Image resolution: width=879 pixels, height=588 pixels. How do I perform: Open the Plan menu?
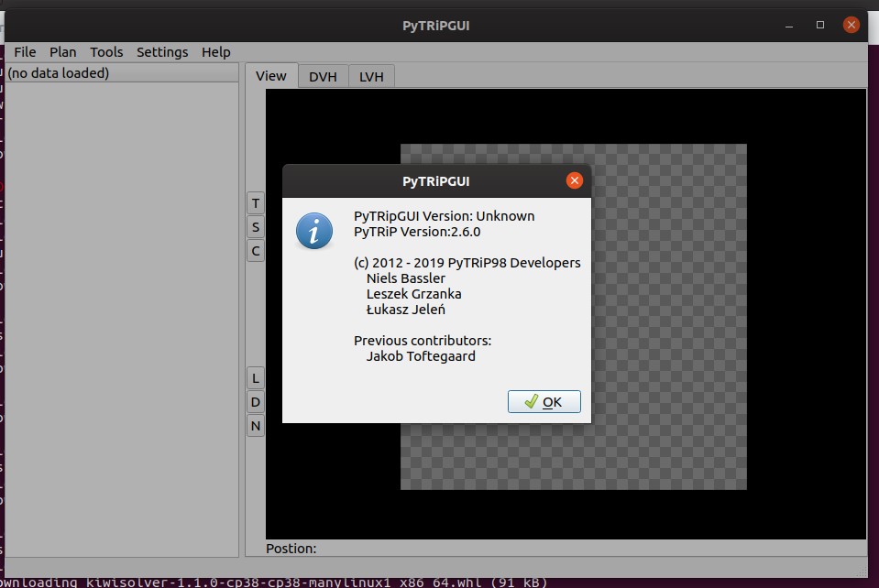(x=62, y=52)
